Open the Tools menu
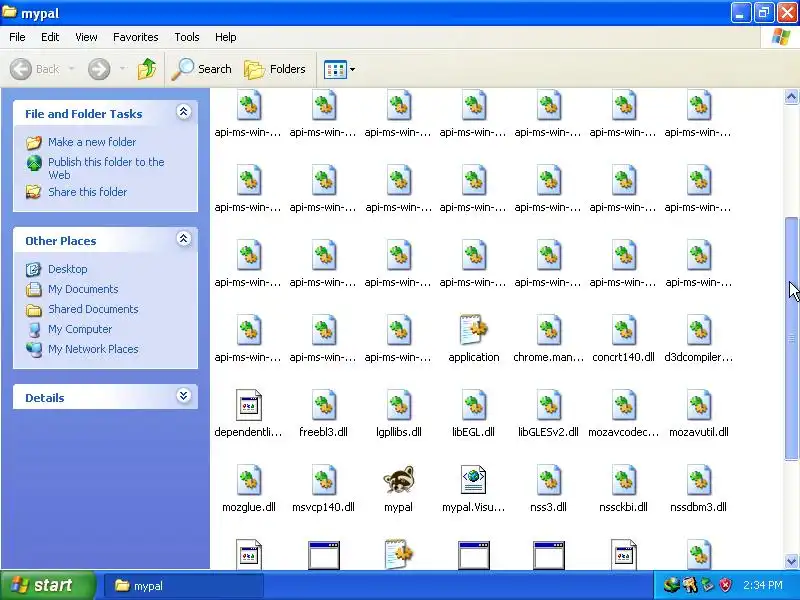Image resolution: width=800 pixels, height=600 pixels. [187, 37]
